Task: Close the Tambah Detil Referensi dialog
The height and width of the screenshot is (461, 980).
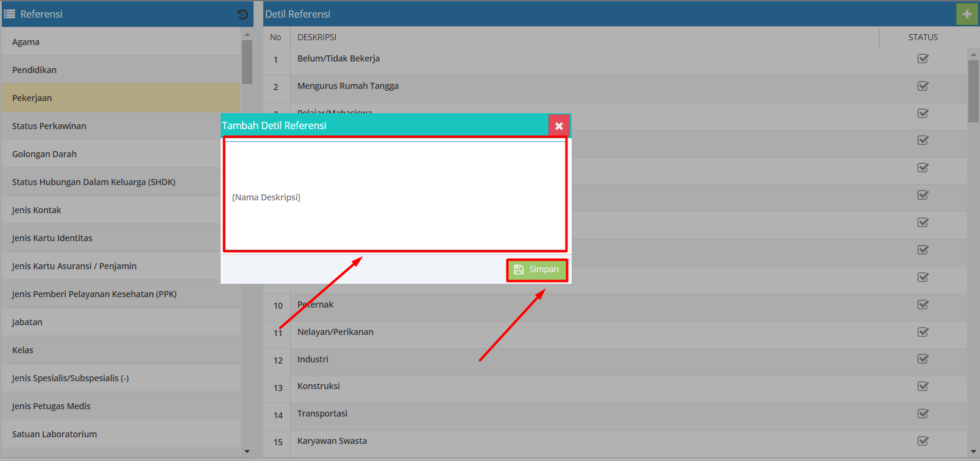Action: [x=559, y=126]
